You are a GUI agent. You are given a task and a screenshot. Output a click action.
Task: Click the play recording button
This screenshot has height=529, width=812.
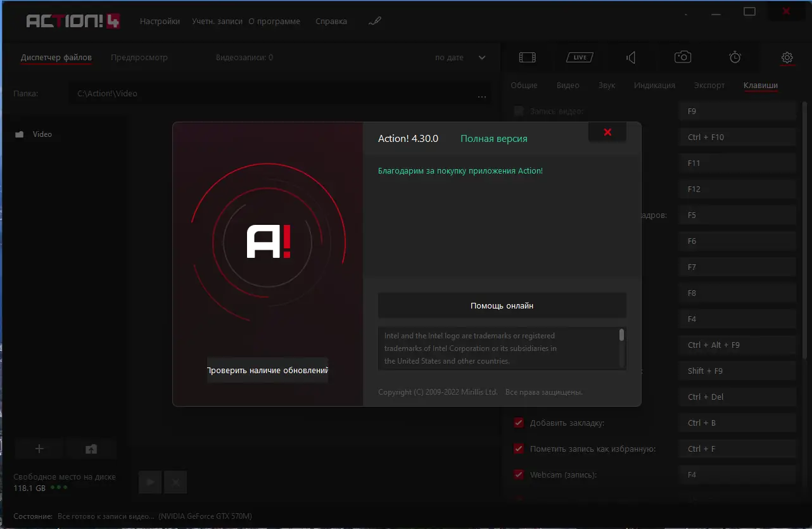click(150, 482)
